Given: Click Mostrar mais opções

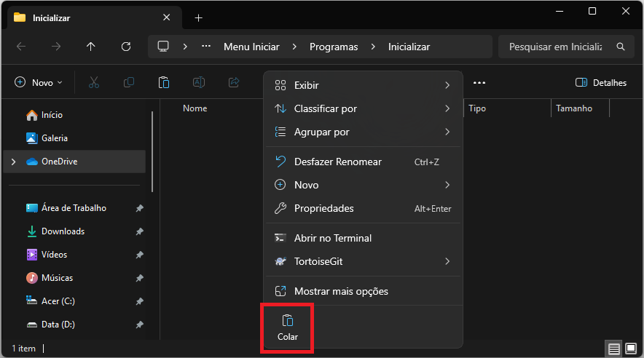Looking at the screenshot, I should pyautogui.click(x=340, y=292).
